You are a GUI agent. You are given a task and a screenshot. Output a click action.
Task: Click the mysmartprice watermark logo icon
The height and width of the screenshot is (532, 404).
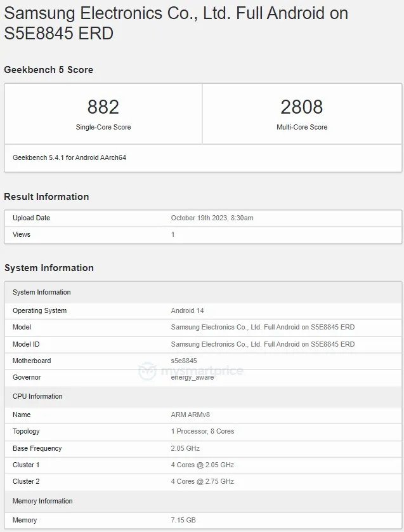click(x=147, y=371)
